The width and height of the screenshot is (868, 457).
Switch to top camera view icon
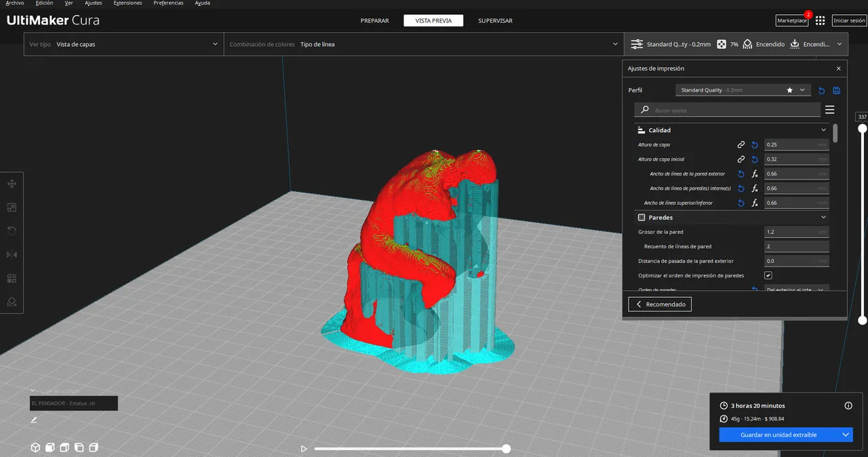click(64, 448)
